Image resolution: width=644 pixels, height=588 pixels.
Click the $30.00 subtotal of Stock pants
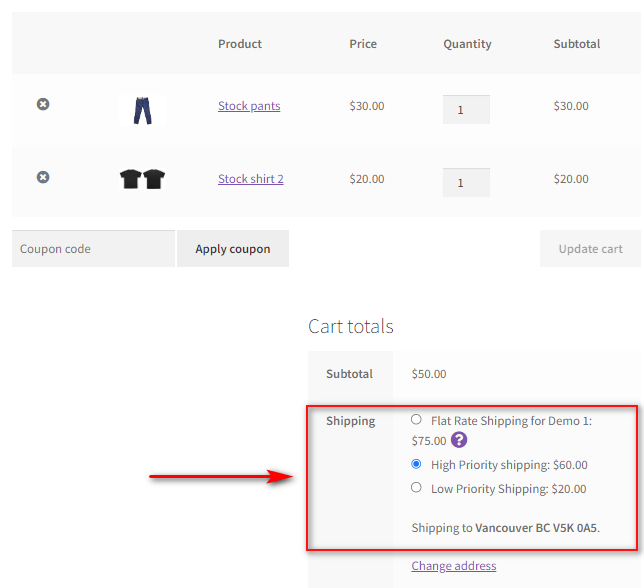[x=571, y=106]
